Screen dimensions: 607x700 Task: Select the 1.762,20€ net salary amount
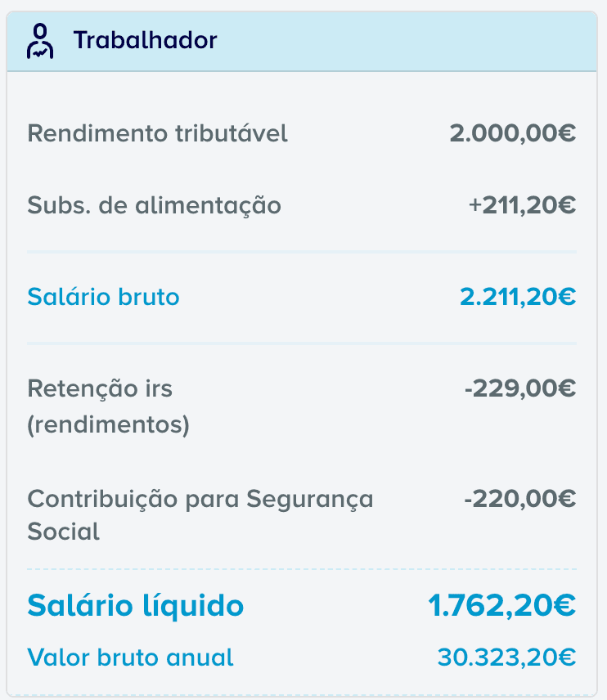pos(501,606)
